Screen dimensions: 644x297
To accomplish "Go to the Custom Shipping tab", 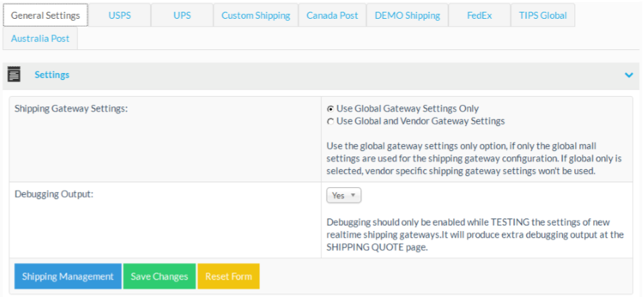I will [256, 15].
